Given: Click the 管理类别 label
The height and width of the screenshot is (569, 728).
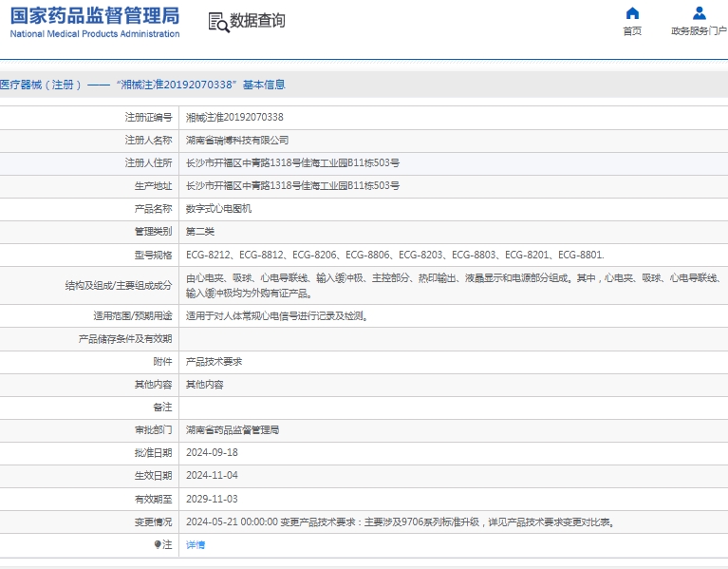Looking at the screenshot, I should (153, 232).
